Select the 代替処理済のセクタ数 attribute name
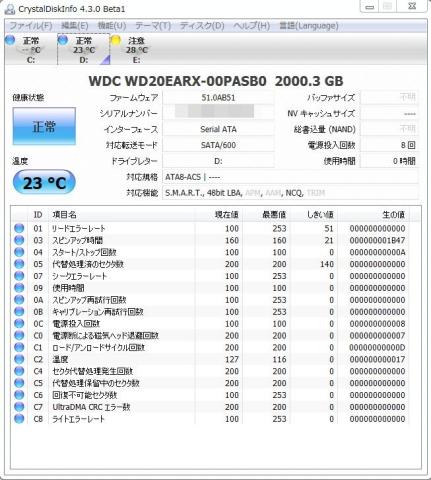This screenshot has width=431, height=480. pyautogui.click(x=88, y=264)
